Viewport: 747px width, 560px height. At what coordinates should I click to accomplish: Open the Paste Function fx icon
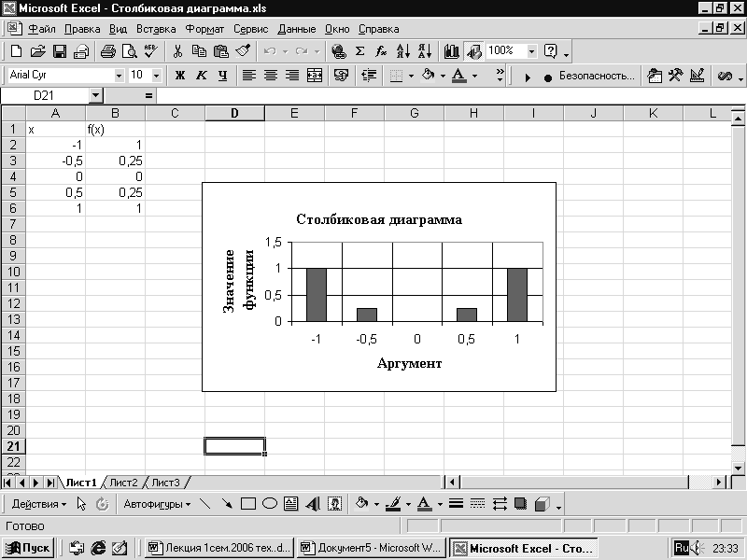click(x=381, y=51)
